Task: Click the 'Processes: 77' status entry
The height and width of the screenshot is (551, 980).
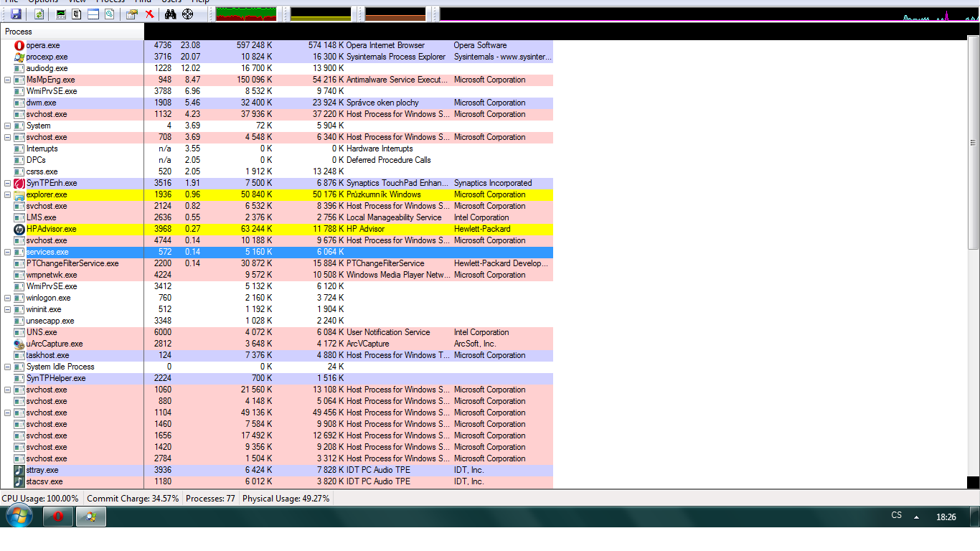Action: (x=210, y=498)
